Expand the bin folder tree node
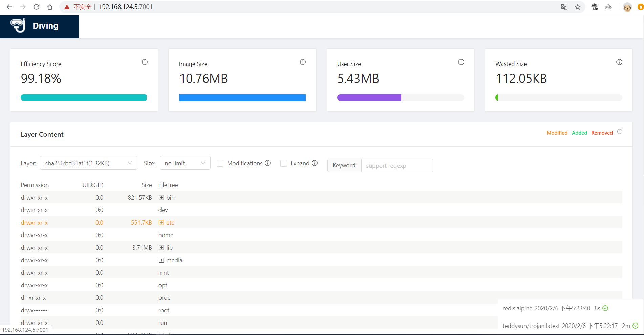This screenshot has width=644, height=335. tap(162, 198)
